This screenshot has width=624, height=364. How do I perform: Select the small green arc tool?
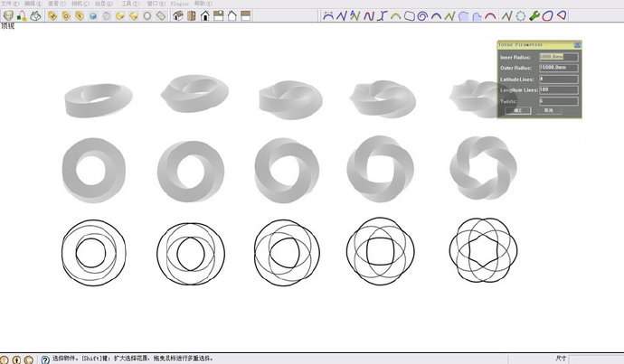(x=395, y=16)
